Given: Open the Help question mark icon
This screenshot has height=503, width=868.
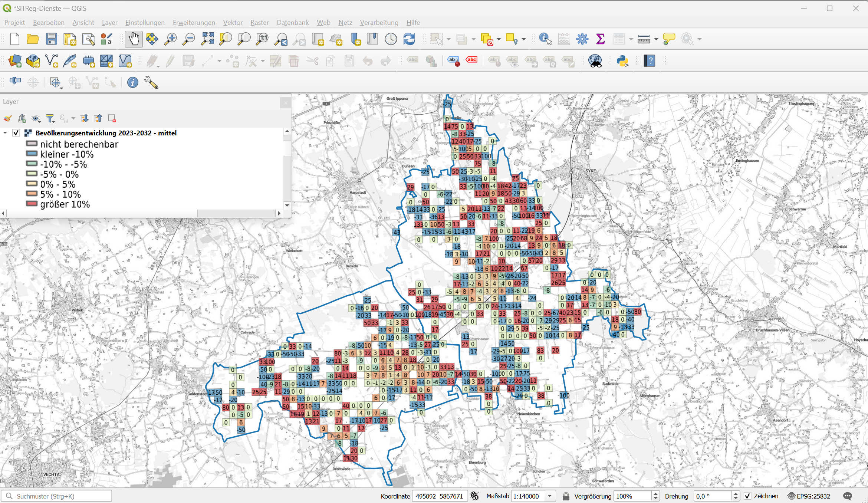Looking at the screenshot, I should [650, 61].
